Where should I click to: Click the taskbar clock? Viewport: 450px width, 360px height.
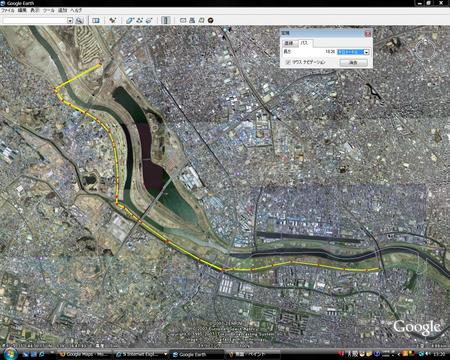pyautogui.click(x=440, y=354)
